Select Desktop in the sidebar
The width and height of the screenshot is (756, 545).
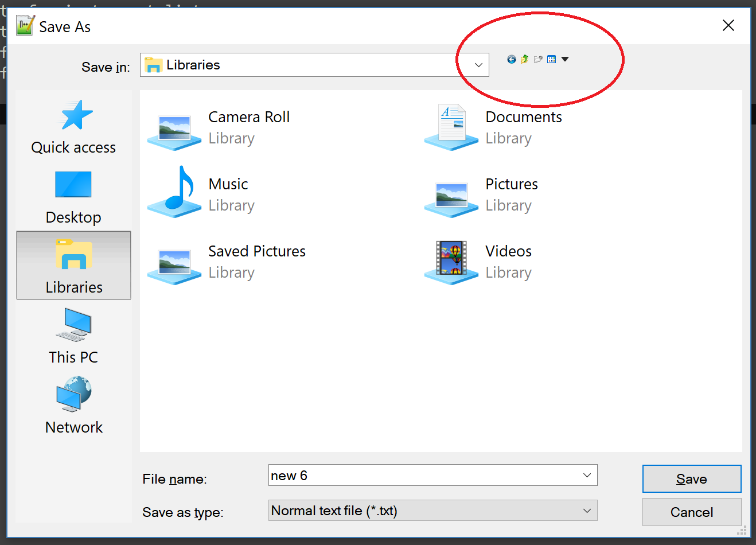pyautogui.click(x=73, y=198)
